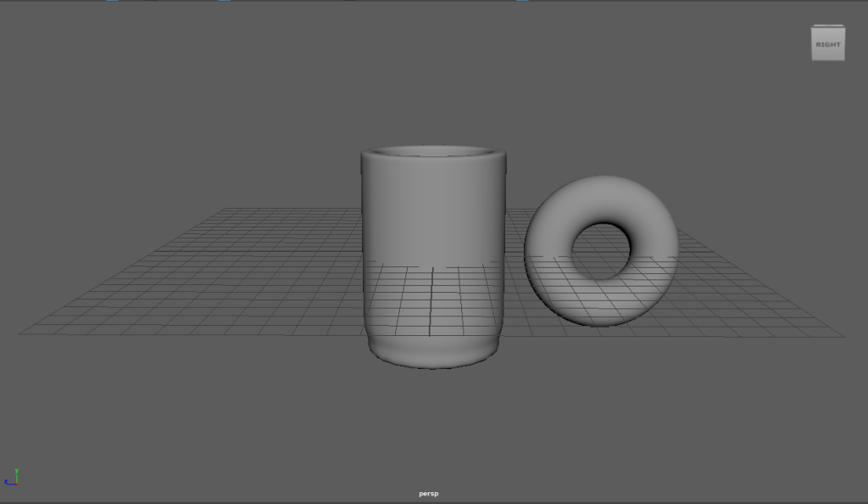Click the rounded base of the cup
The width and height of the screenshot is (868, 504).
coord(433,352)
